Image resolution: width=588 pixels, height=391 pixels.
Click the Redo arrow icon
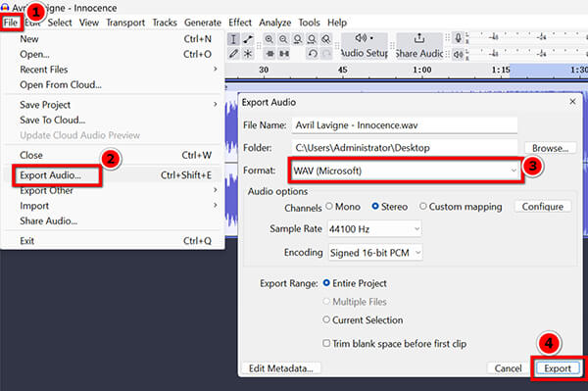[327, 54]
